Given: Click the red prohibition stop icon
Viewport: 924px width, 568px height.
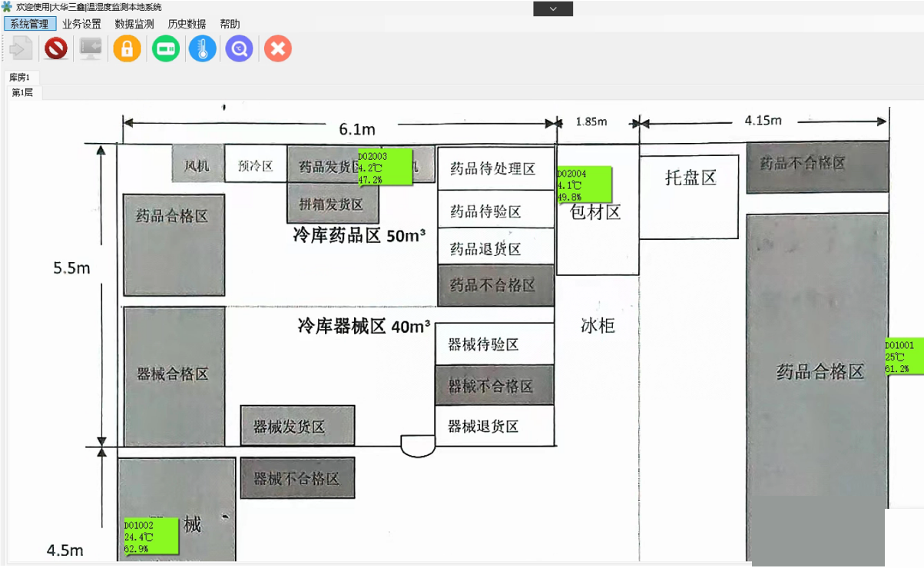Looking at the screenshot, I should pos(55,49).
